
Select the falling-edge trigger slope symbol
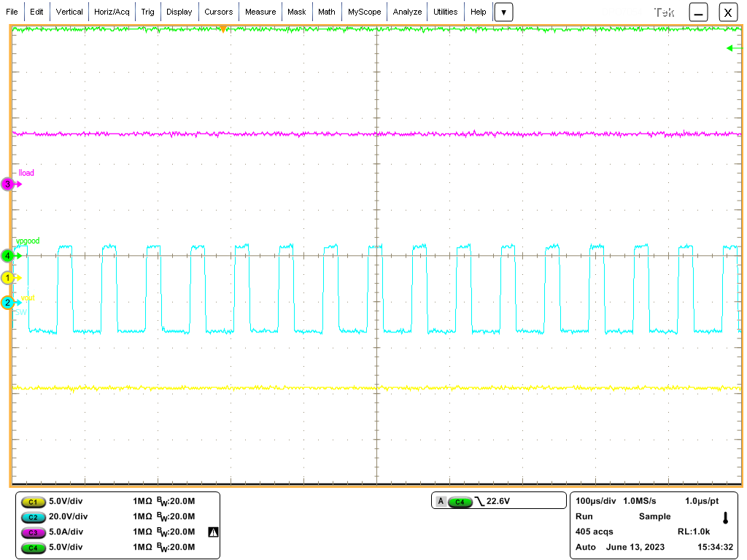click(x=480, y=500)
